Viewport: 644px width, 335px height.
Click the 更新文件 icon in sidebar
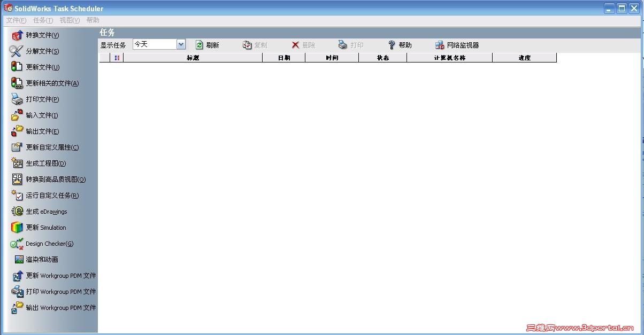click(17, 67)
